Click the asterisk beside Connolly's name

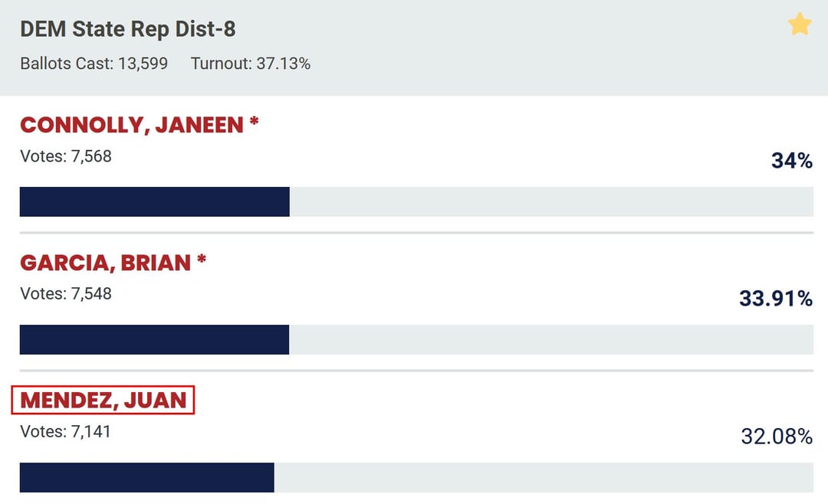[x=254, y=123]
